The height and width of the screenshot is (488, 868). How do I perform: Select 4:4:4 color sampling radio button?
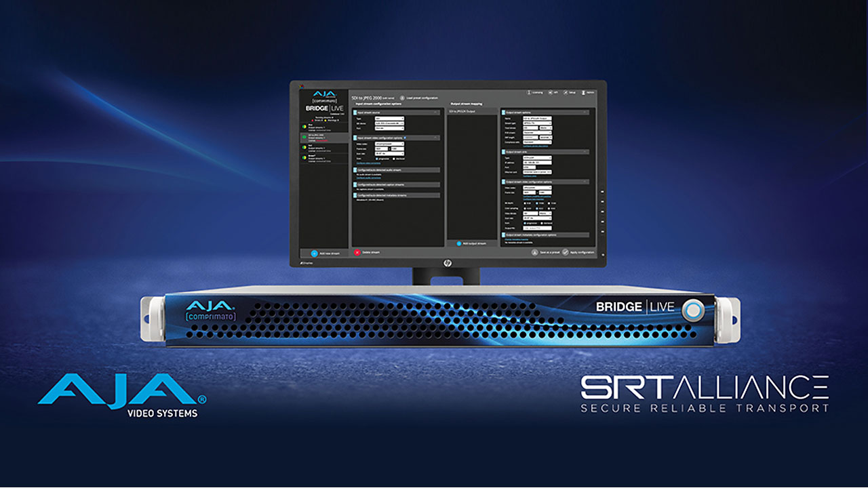549,209
